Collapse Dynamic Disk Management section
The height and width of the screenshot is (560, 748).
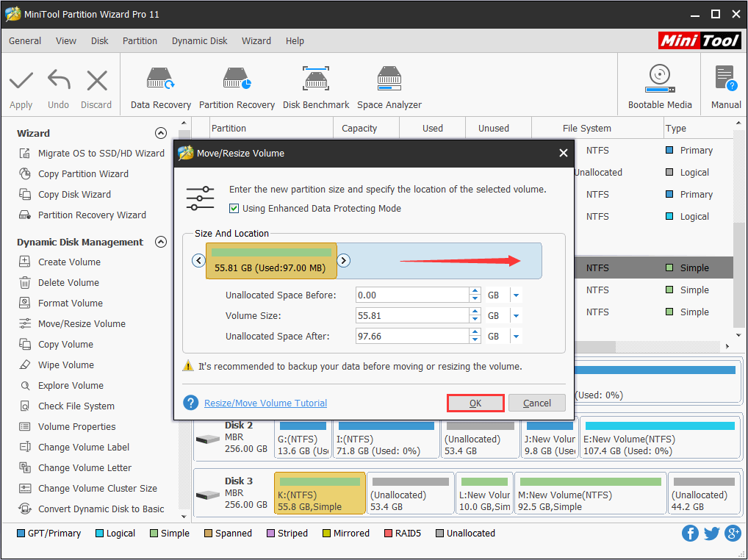[x=161, y=242]
